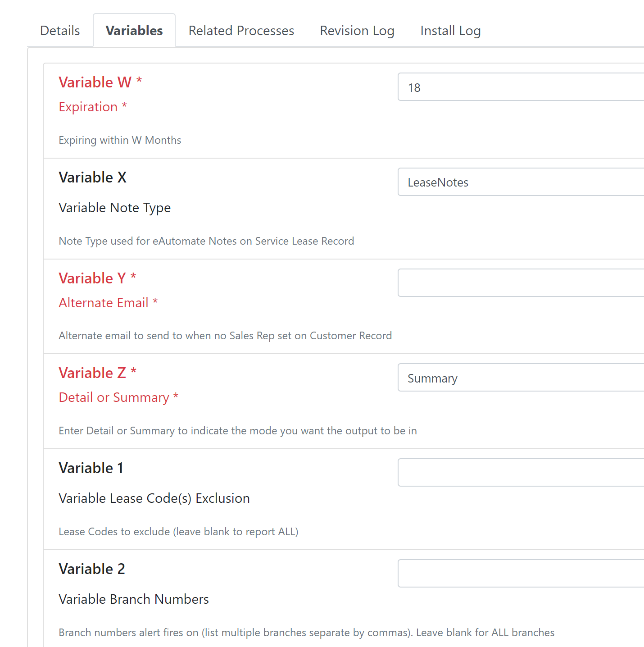Click the 'Note Type used for eAutomate Notes' description
Viewport: 644px width, 647px height.
click(x=206, y=241)
